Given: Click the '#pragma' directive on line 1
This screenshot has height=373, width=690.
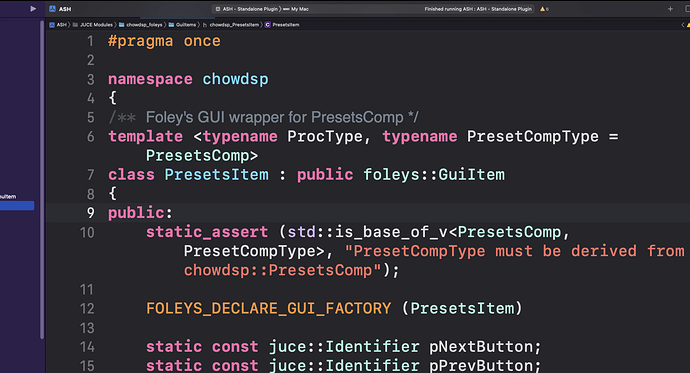Looking at the screenshot, I should tap(140, 41).
